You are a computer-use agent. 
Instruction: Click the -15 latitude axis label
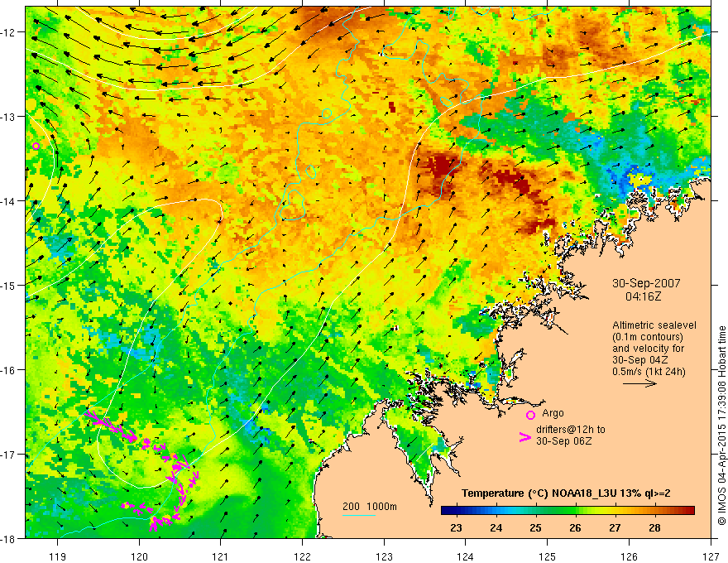[x=9, y=285]
